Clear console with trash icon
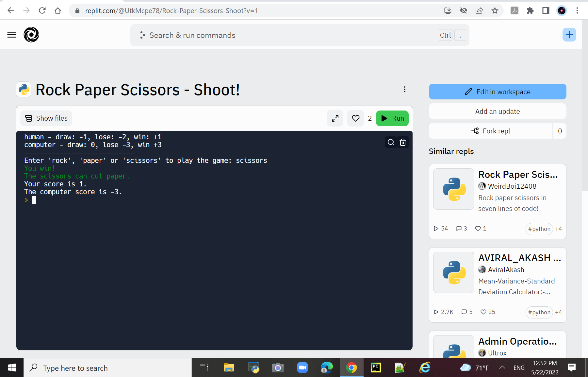Viewport: 588px width, 377px height. pos(403,142)
